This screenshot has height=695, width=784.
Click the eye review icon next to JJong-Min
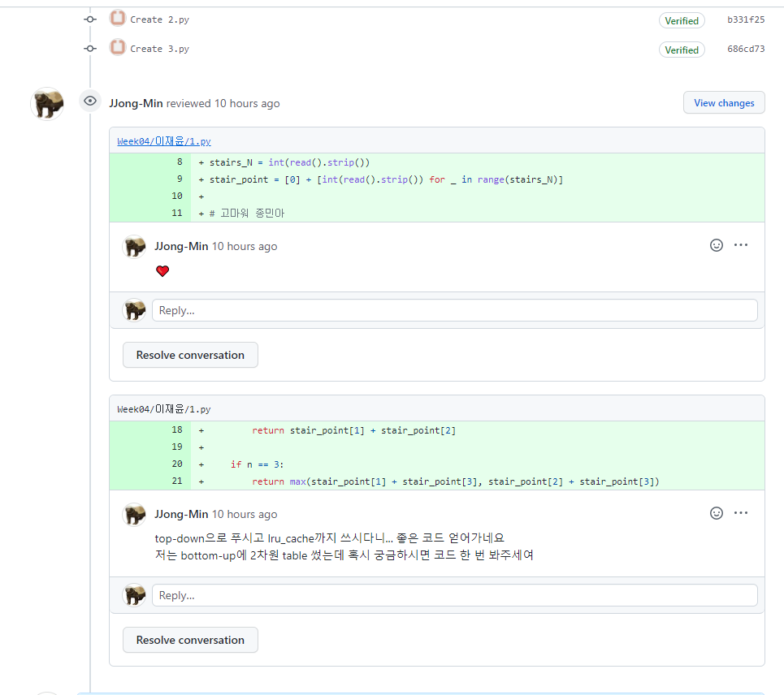tap(89, 101)
